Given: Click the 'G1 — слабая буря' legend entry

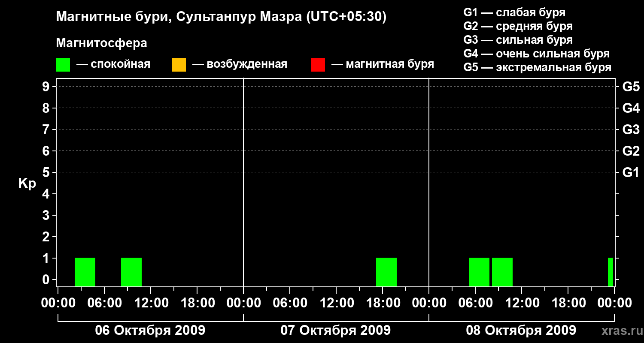Looking at the screenshot, I should click(514, 12).
